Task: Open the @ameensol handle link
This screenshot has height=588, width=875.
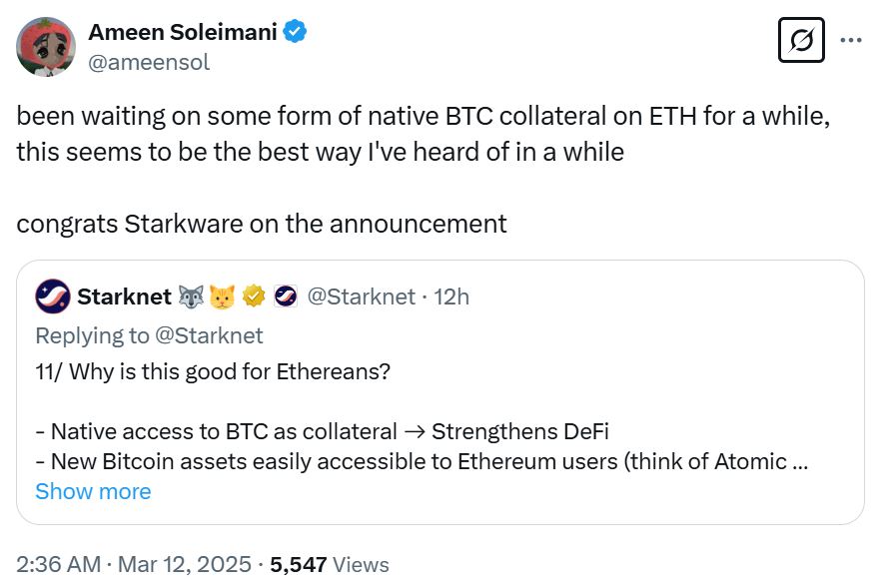Action: coord(149,62)
